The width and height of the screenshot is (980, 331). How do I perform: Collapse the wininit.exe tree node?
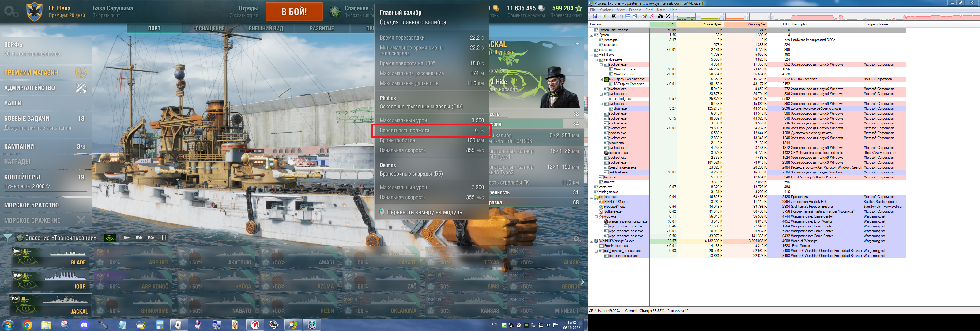(x=591, y=55)
